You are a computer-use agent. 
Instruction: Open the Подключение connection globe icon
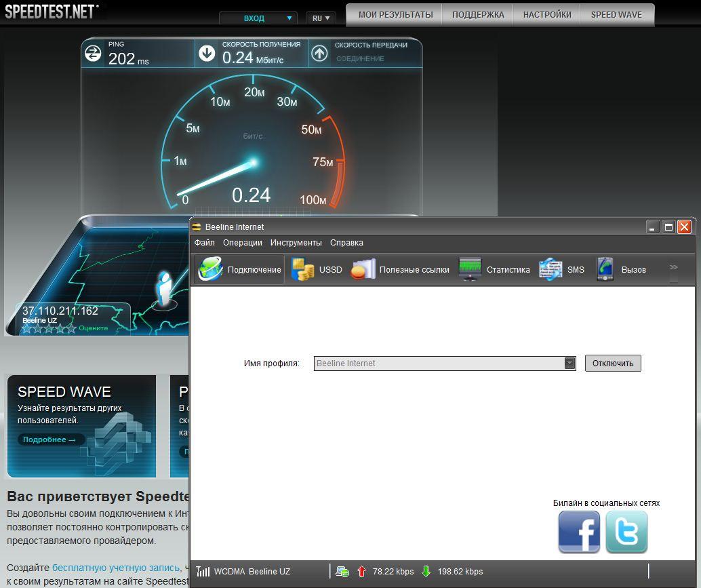(x=210, y=269)
